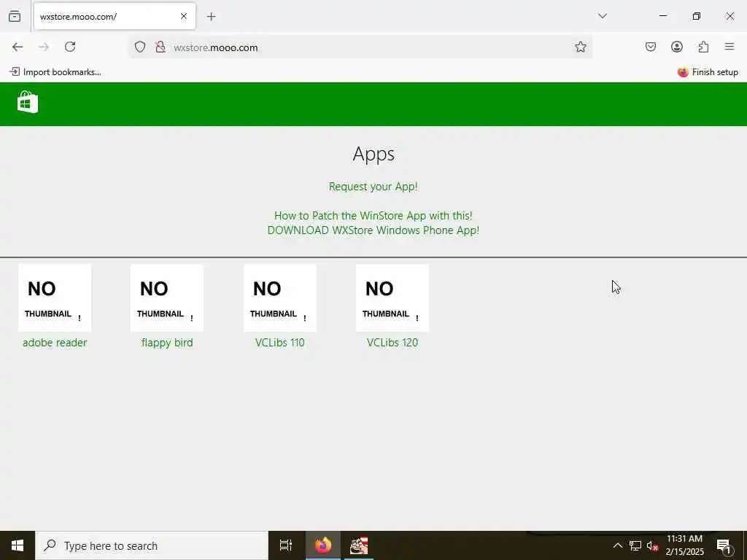747x560 pixels.
Task: Click the taskbar search box
Action: click(152, 545)
